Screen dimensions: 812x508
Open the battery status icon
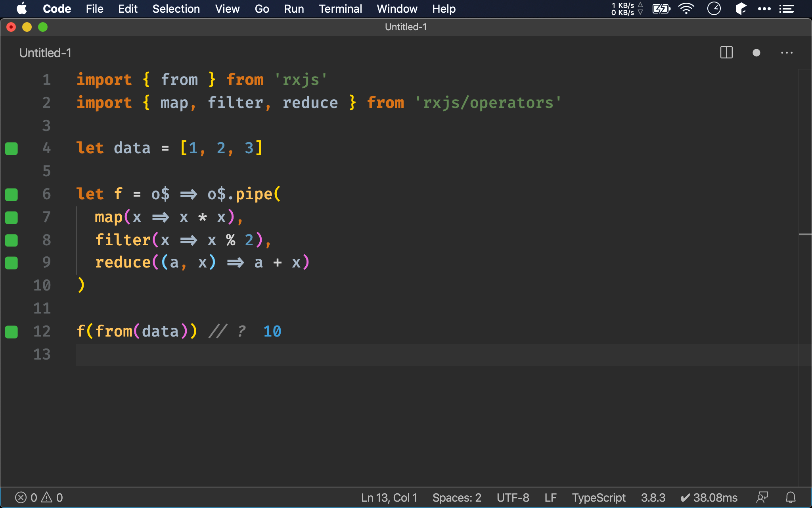point(661,9)
